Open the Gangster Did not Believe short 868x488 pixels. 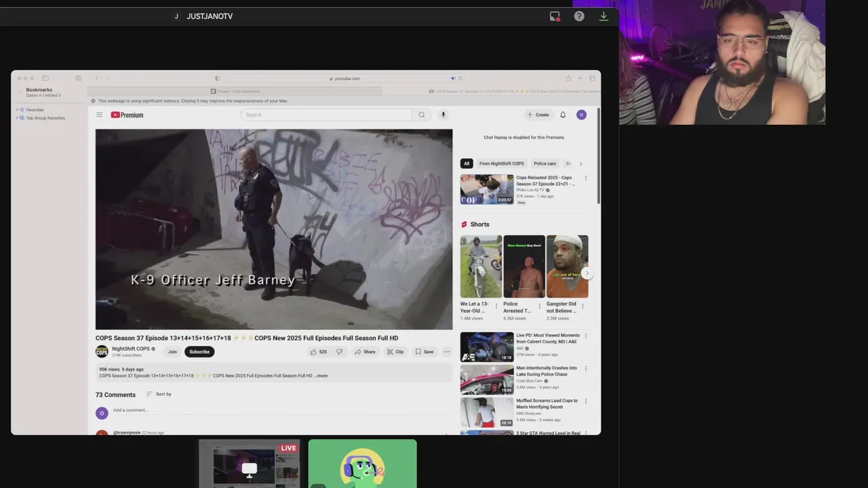pyautogui.click(x=568, y=266)
